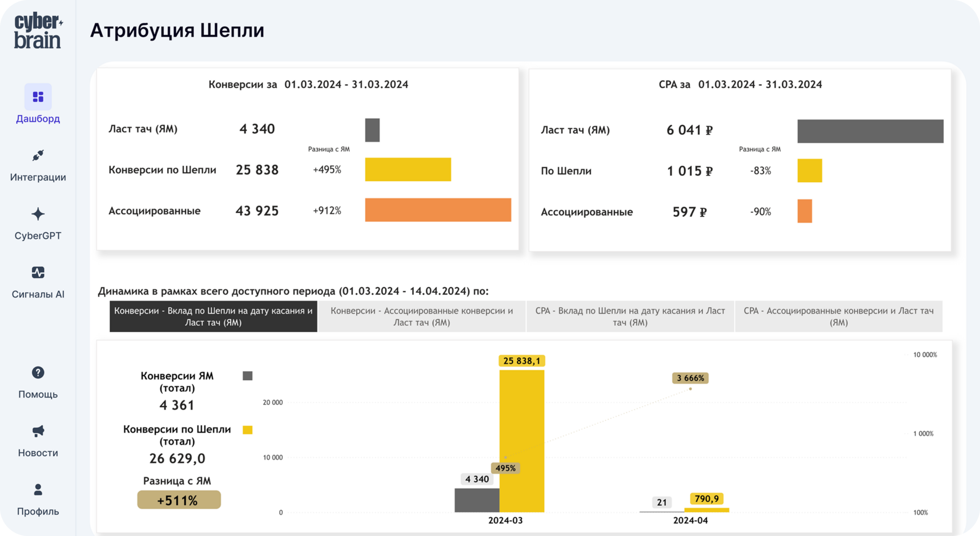
Task: Open CPA - Вклад по Шепли tab
Action: point(630,317)
